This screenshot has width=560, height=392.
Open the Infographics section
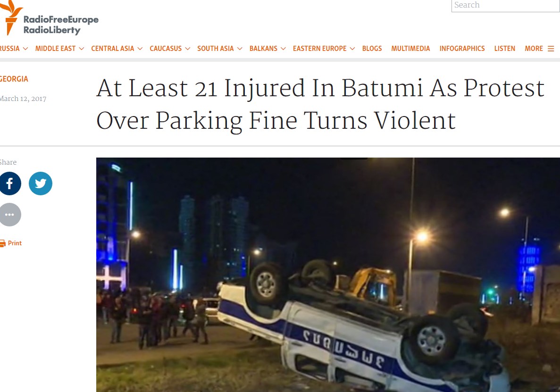coord(462,49)
